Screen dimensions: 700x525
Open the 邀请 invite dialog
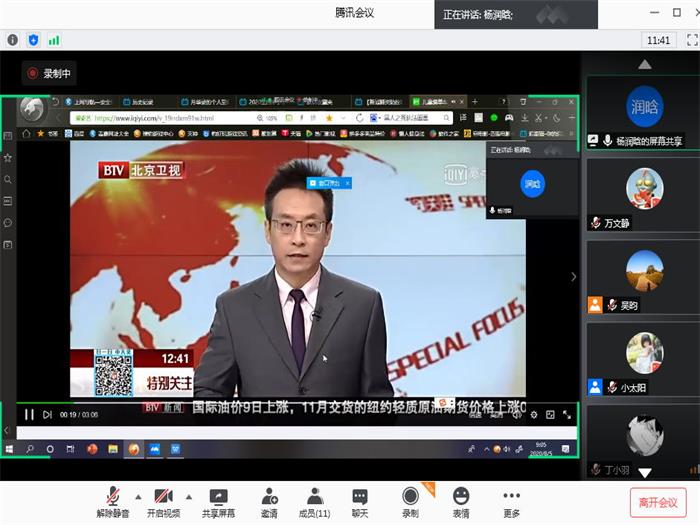tap(269, 502)
